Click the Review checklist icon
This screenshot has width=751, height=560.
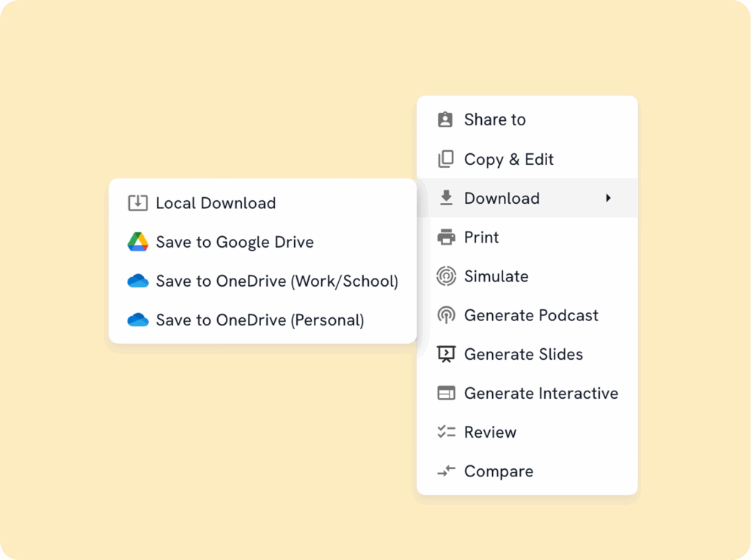[445, 432]
